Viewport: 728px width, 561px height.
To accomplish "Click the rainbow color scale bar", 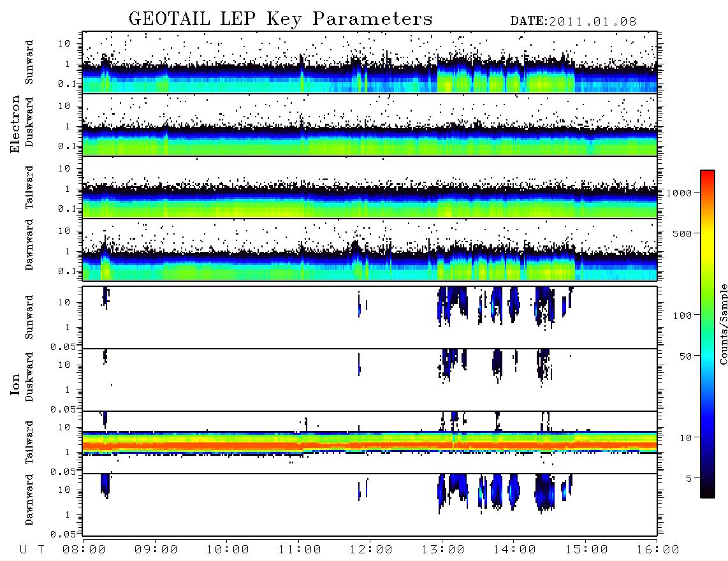I will [707, 334].
